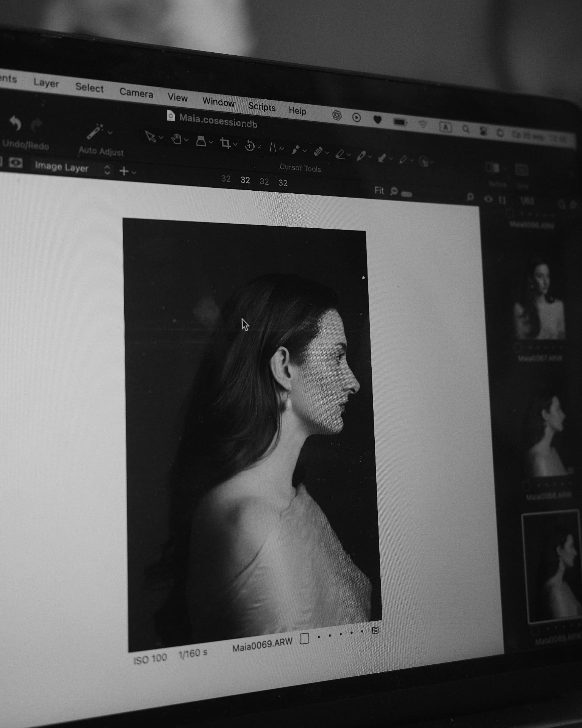The width and height of the screenshot is (582, 728).
Task: Select the Loupe tool
Action: (201, 141)
